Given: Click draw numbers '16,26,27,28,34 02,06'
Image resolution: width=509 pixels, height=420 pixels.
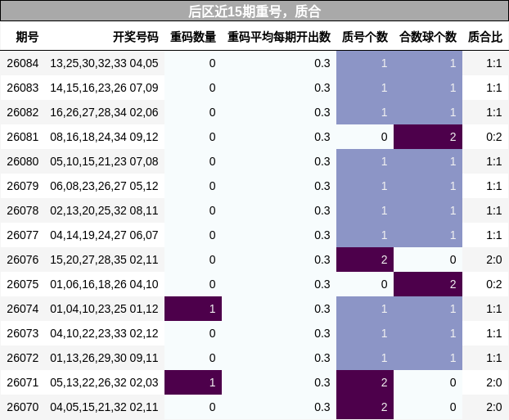Looking at the screenshot, I should click(104, 112).
